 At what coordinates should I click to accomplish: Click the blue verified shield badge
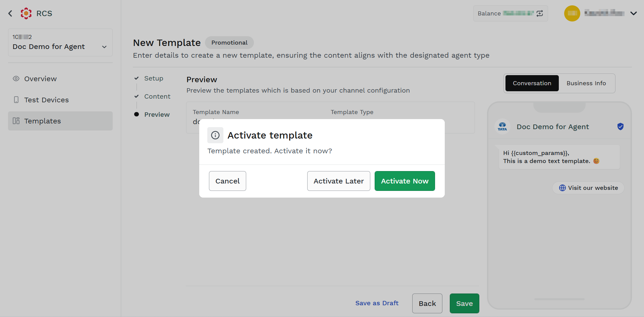621,126
